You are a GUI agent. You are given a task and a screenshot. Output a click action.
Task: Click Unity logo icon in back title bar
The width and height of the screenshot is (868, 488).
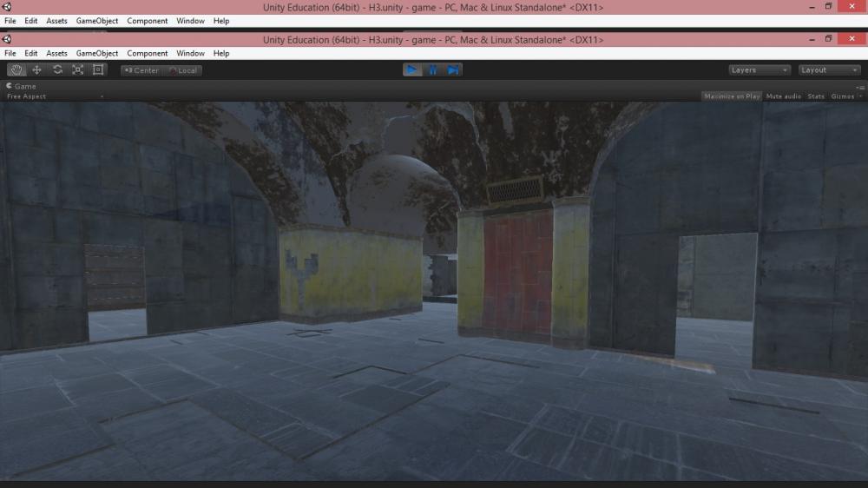coord(7,7)
